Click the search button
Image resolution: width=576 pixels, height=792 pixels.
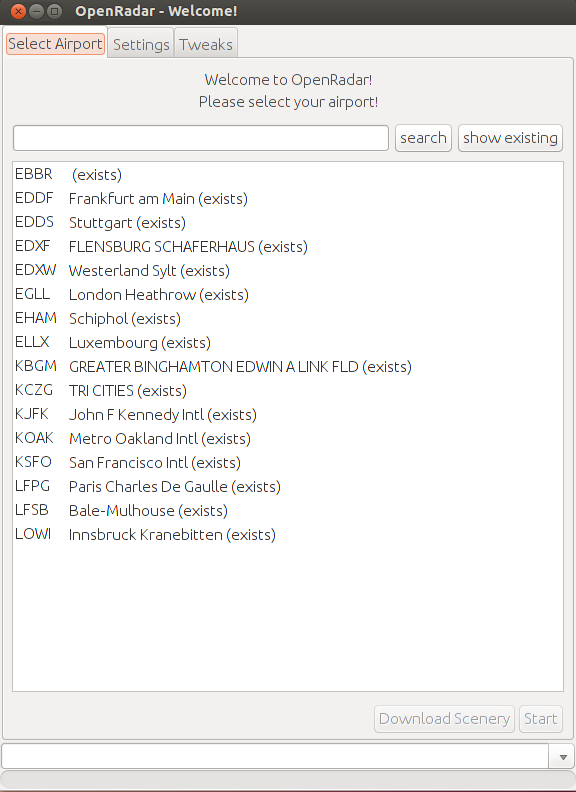pyautogui.click(x=423, y=138)
